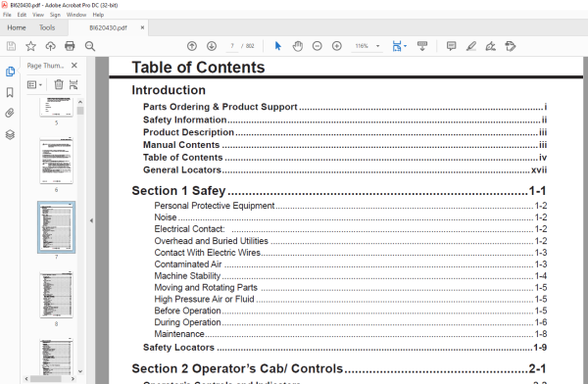Star this file as a favorite
The image size is (588, 384).
30,46
